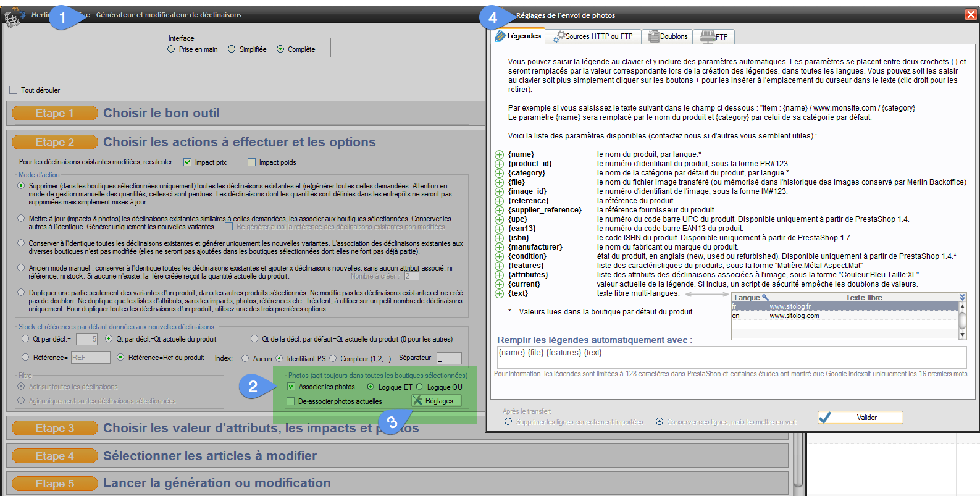Expand the Etape 4 article selection section
980x496 pixels.
(x=55, y=456)
